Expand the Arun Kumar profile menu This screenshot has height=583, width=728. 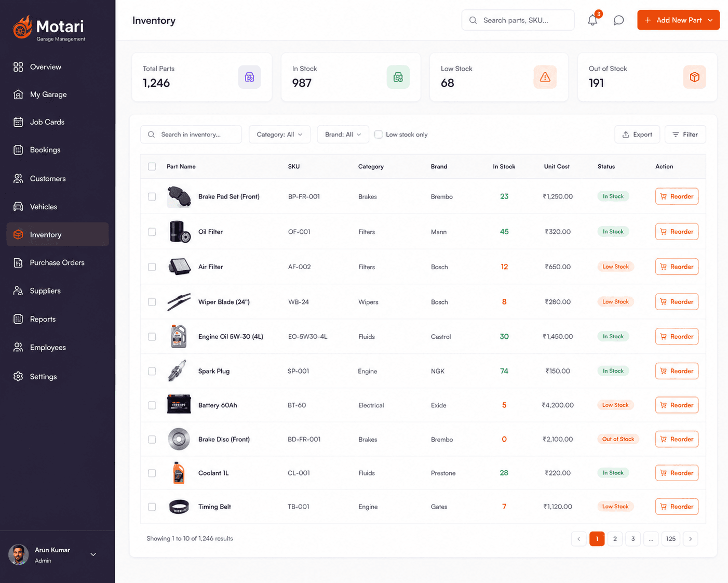coord(93,554)
